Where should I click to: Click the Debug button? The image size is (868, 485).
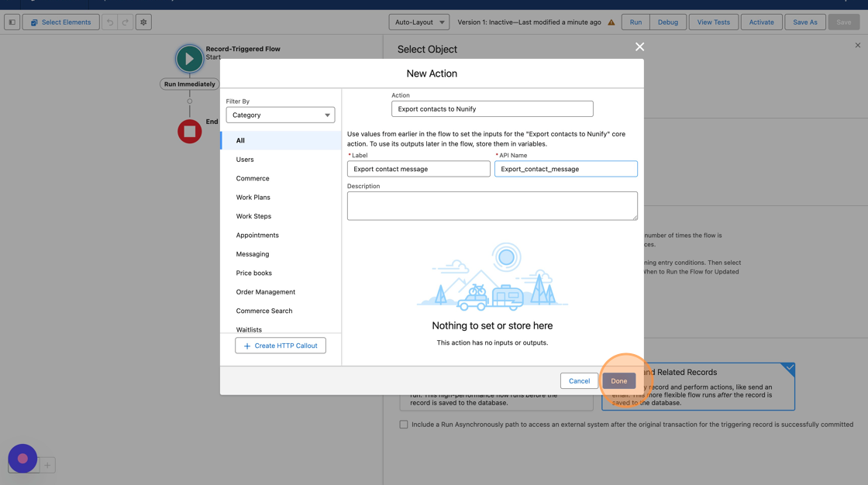(667, 22)
